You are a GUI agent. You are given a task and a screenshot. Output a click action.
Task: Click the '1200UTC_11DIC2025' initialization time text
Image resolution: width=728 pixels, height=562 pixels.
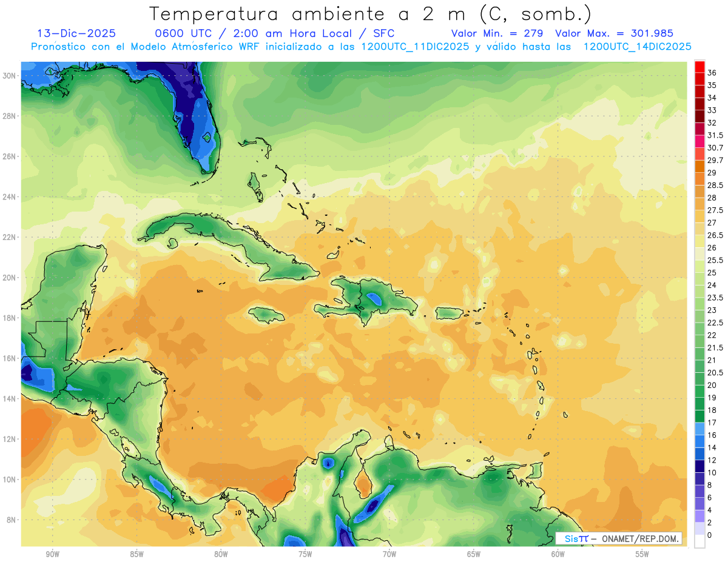click(x=415, y=47)
